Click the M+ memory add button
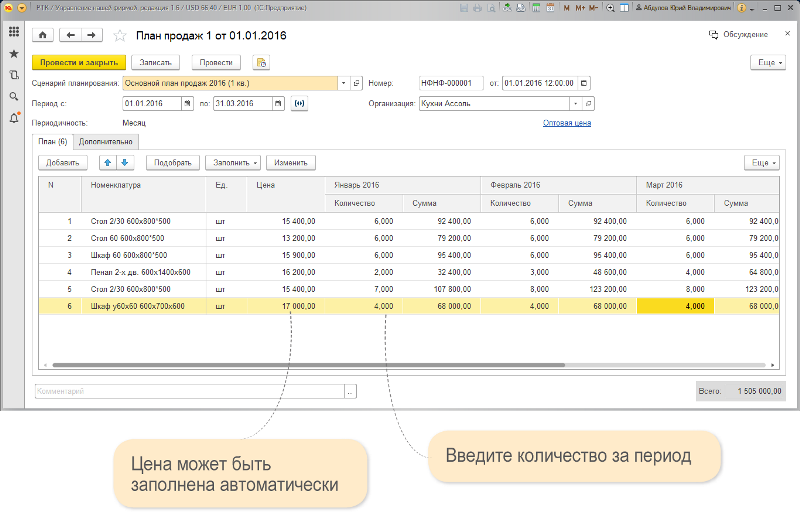The image size is (800, 523). click(x=580, y=8)
